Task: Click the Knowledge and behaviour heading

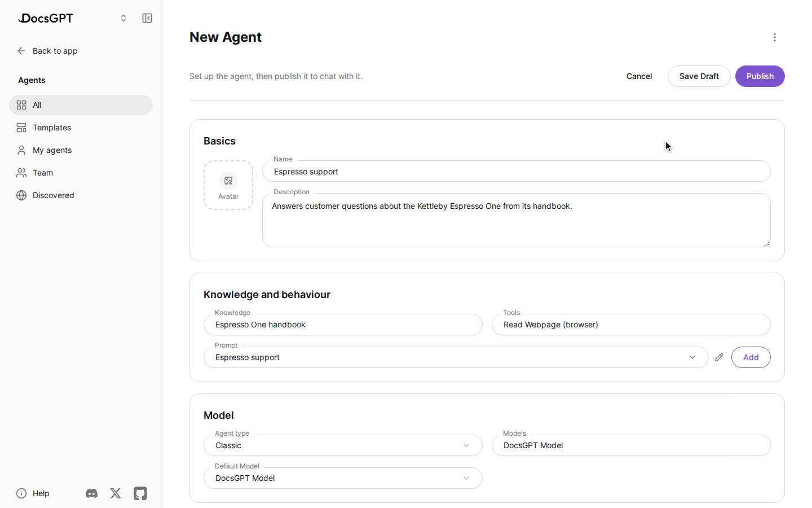Action: (x=267, y=295)
